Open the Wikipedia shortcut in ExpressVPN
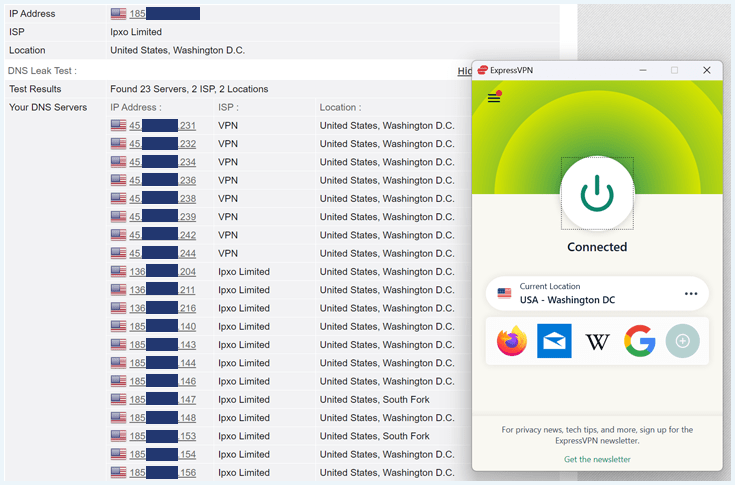 [x=597, y=342]
